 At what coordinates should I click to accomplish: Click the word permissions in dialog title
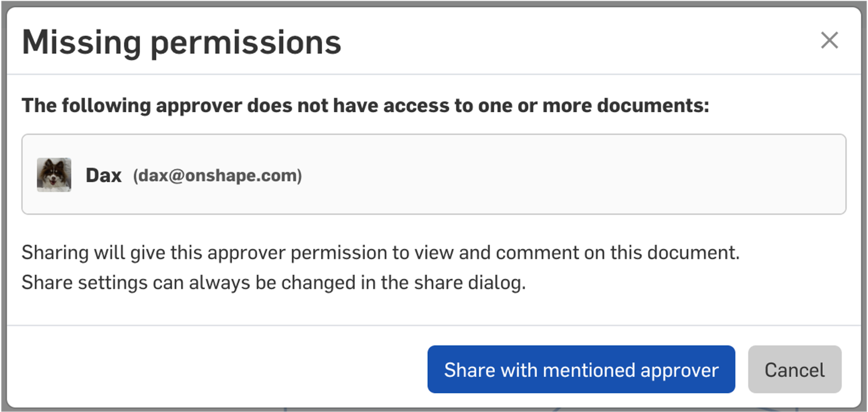click(245, 43)
